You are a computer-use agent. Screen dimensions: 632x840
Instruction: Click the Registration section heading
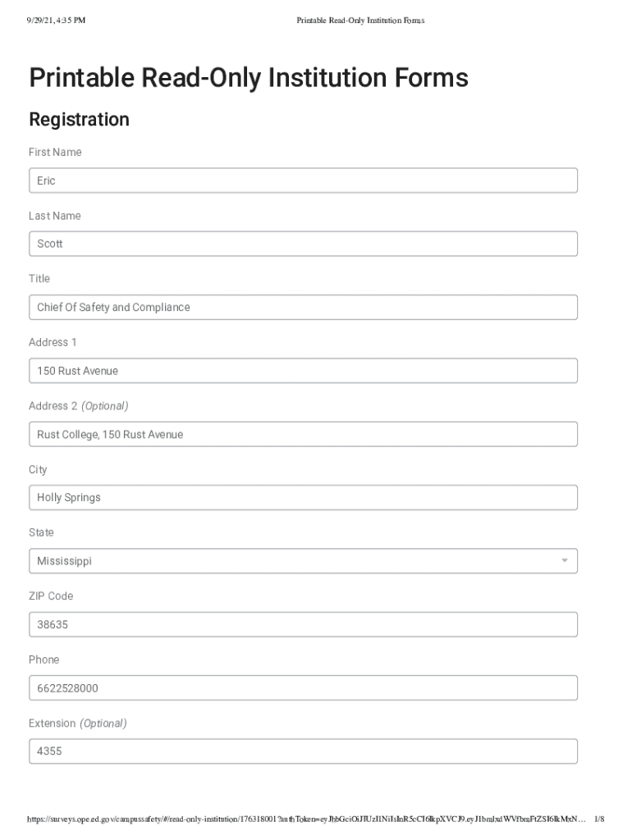click(79, 120)
